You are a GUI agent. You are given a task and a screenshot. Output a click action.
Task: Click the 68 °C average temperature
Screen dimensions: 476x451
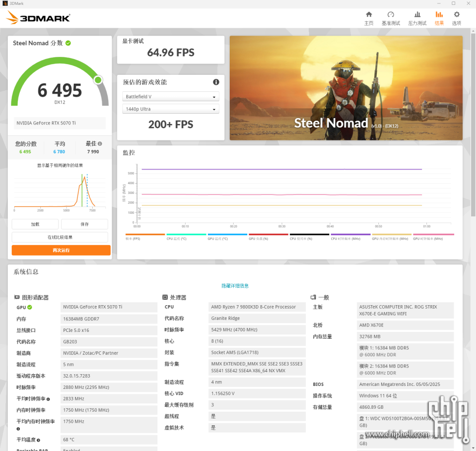pos(109,439)
